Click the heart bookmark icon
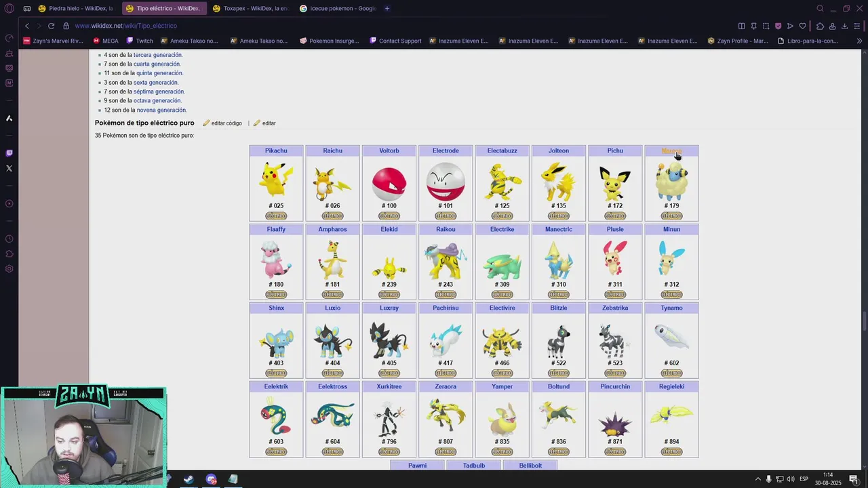This screenshot has width=868, height=488. (x=802, y=26)
